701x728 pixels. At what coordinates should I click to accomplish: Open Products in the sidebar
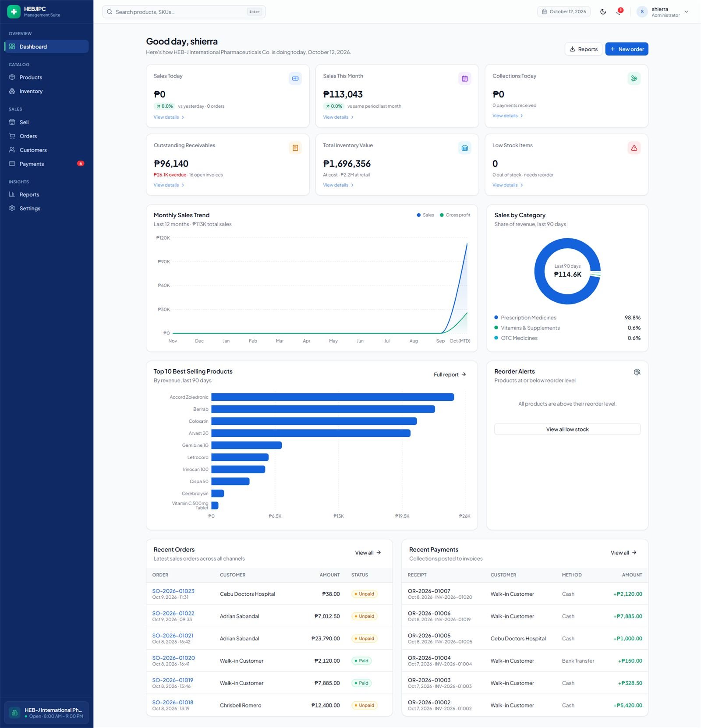(46, 78)
